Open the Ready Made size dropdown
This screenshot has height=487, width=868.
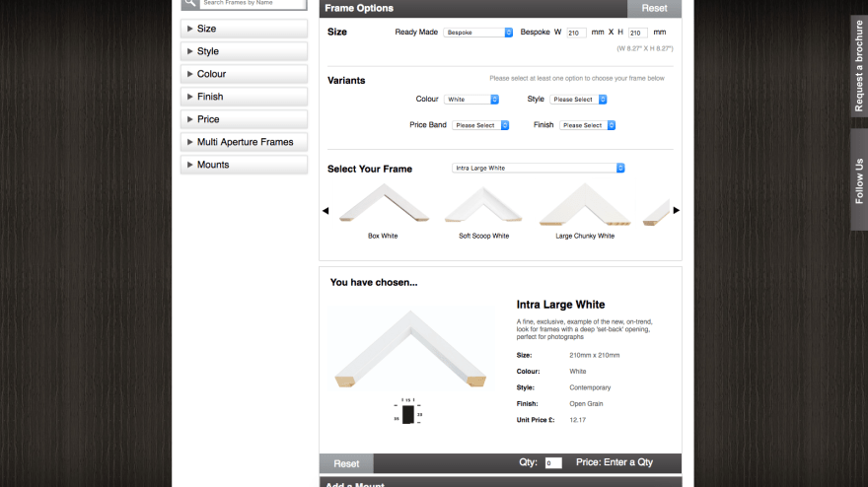(478, 33)
